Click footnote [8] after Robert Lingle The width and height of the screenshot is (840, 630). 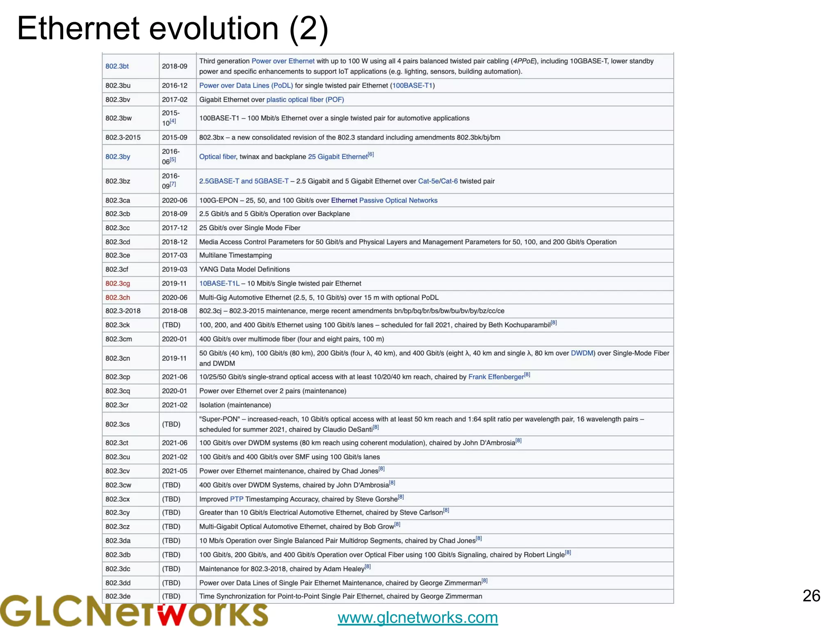click(x=568, y=552)
